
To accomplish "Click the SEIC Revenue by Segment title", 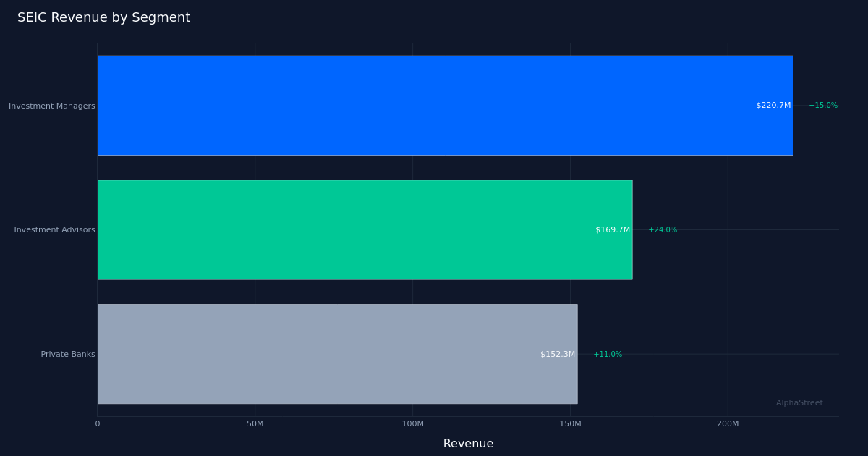I will tap(104, 17).
